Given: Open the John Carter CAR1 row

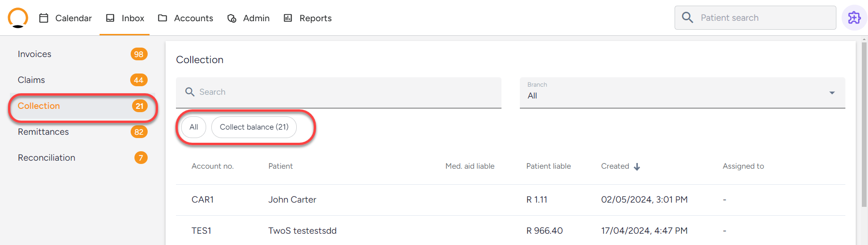Looking at the screenshot, I should (x=510, y=200).
